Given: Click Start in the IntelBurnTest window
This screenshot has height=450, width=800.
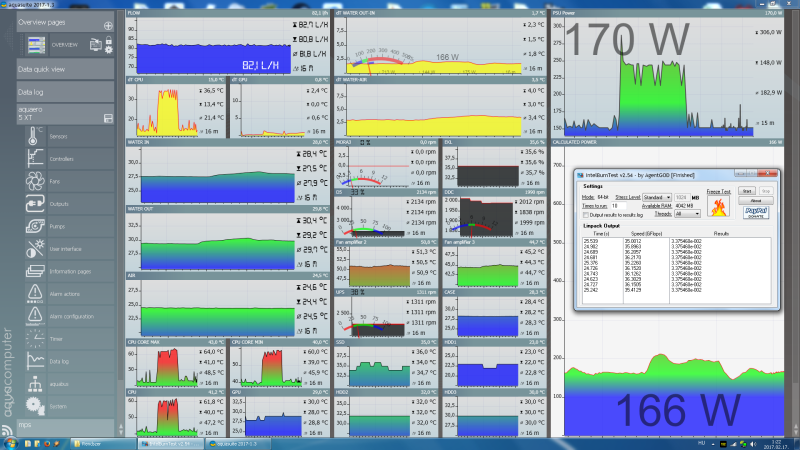Looking at the screenshot, I should 746,191.
